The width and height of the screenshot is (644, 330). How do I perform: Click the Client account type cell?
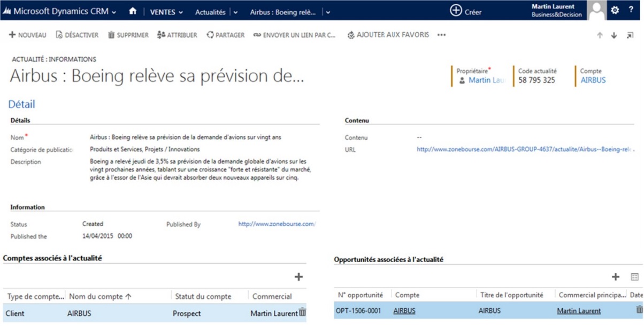(15, 313)
